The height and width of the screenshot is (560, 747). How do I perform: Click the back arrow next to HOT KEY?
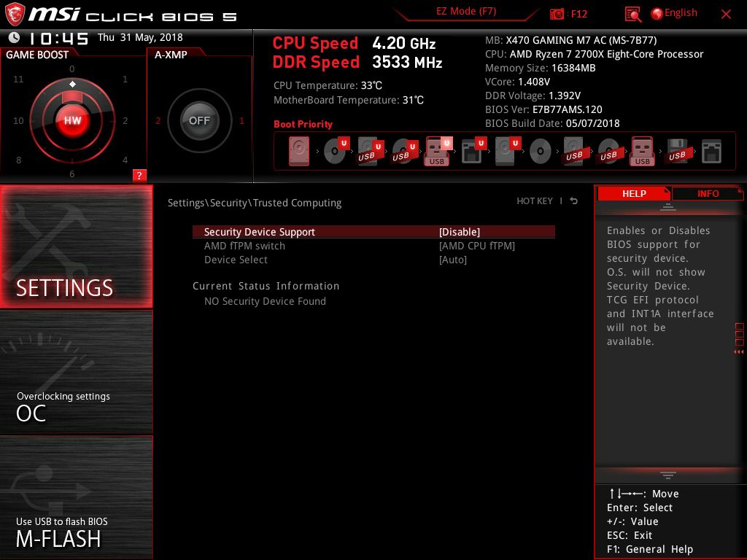pyautogui.click(x=573, y=201)
